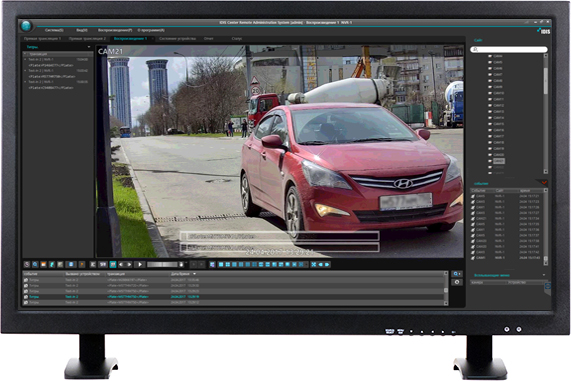Open the Вид menu
This screenshot has height=381, width=571.
point(82,30)
